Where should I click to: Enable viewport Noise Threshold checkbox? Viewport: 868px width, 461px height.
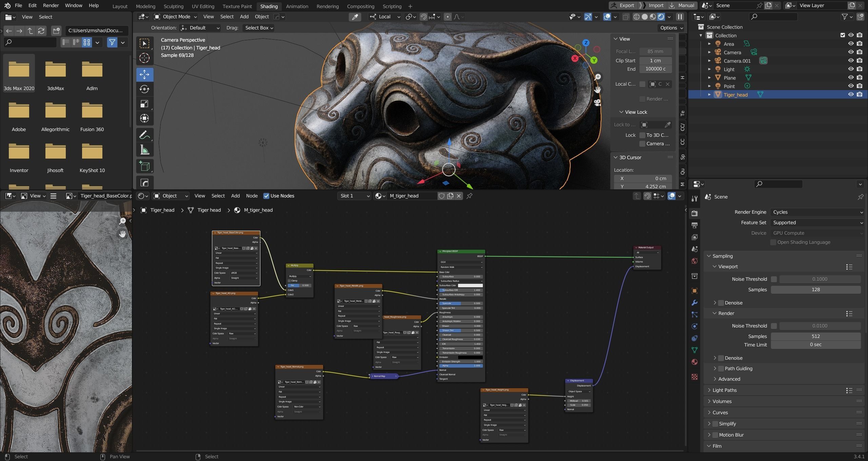click(774, 279)
